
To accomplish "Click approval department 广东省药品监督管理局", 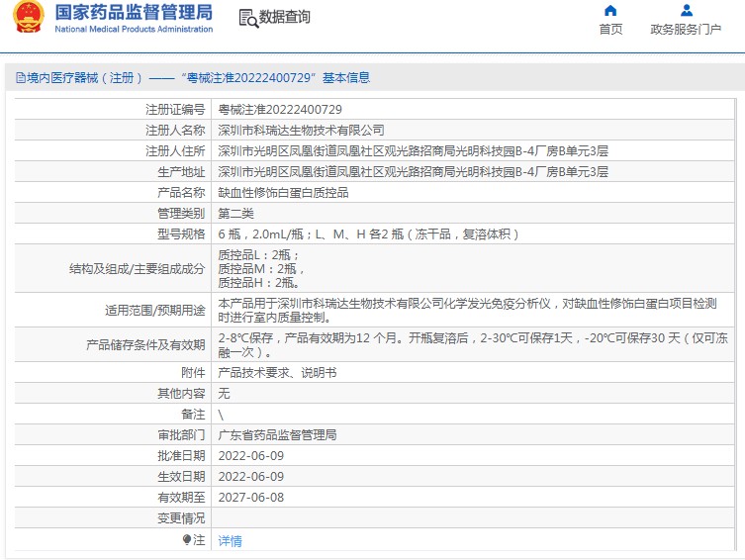I will coord(277,435).
